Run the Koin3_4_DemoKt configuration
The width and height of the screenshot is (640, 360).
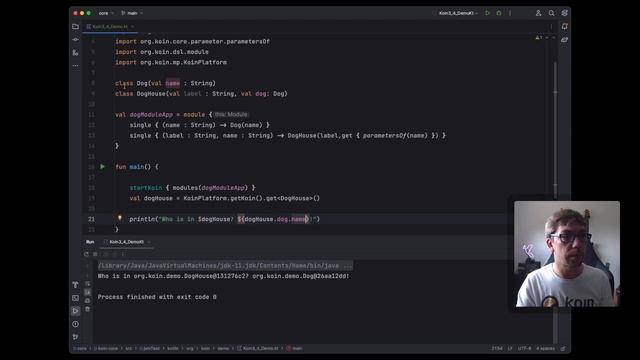[487, 13]
